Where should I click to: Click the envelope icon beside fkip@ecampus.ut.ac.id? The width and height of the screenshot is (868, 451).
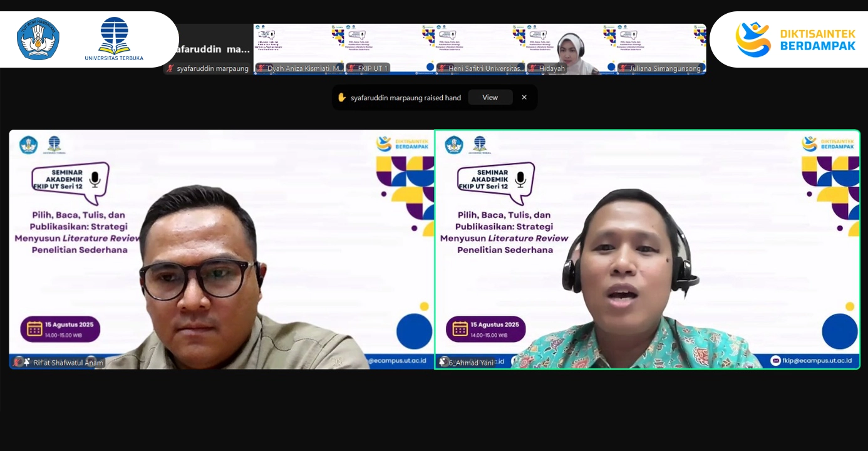coord(776,360)
